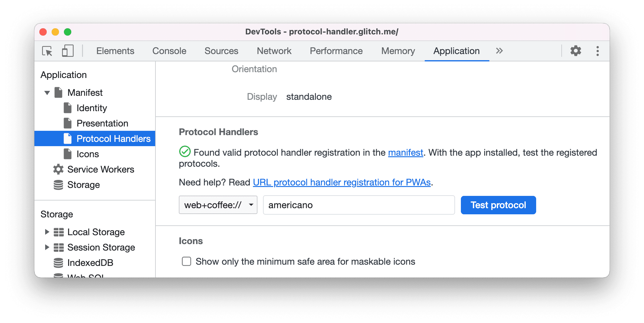
Task: Click the Storage database icon in sidebar
Action: pos(58,185)
